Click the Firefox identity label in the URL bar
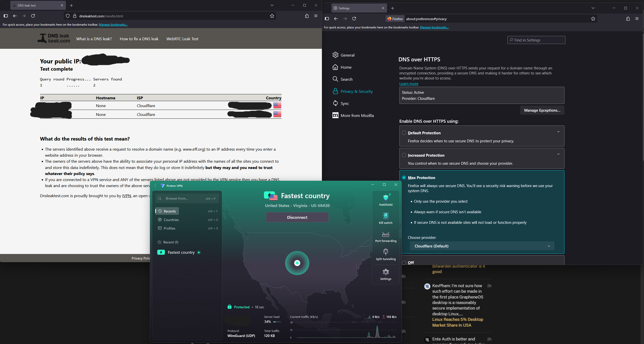644x344 pixels. pos(395,19)
